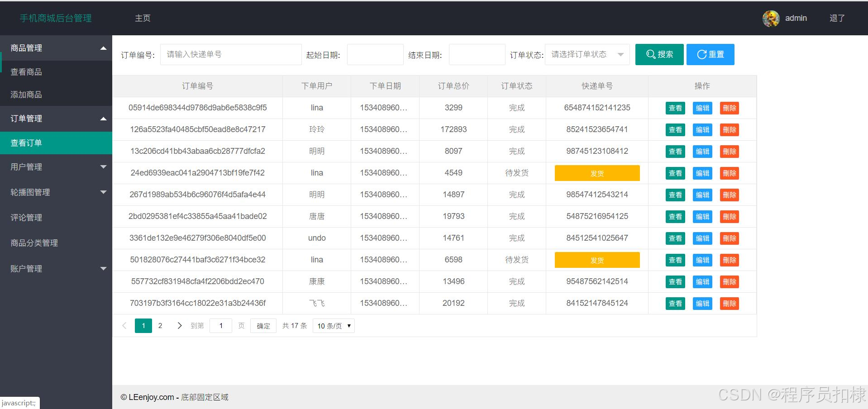Click 删除 on the order by 玲玲
Image resolution: width=868 pixels, height=409 pixels.
(729, 129)
